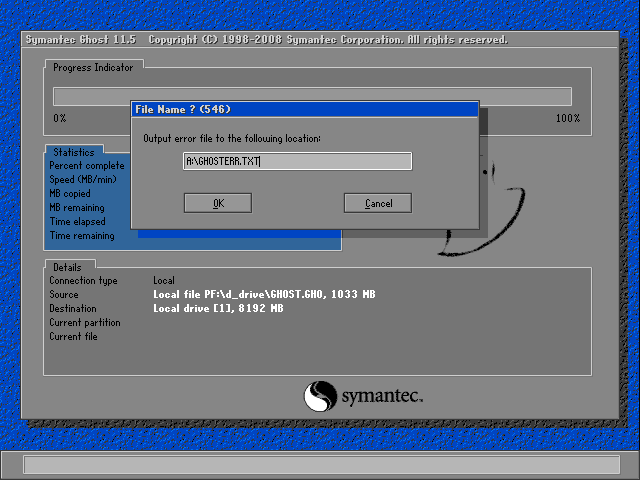
Task: Click the 'Destination' label in Details
Action: click(x=73, y=308)
